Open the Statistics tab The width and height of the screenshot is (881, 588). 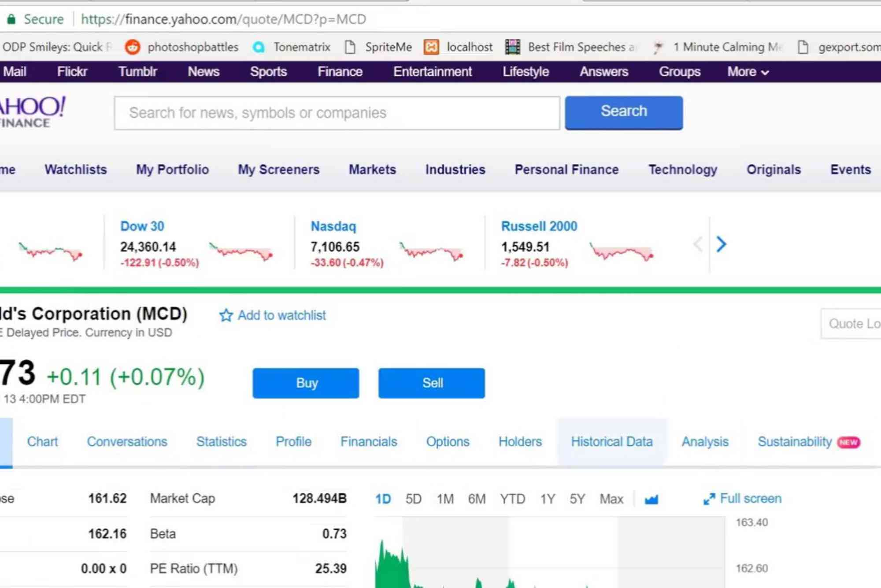[x=221, y=442]
